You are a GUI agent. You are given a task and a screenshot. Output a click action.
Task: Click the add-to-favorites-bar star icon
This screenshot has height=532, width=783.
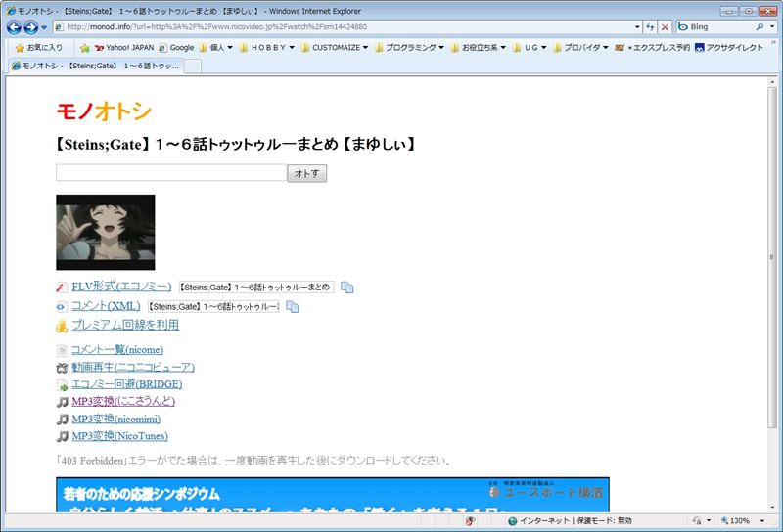pyautogui.click(x=85, y=48)
